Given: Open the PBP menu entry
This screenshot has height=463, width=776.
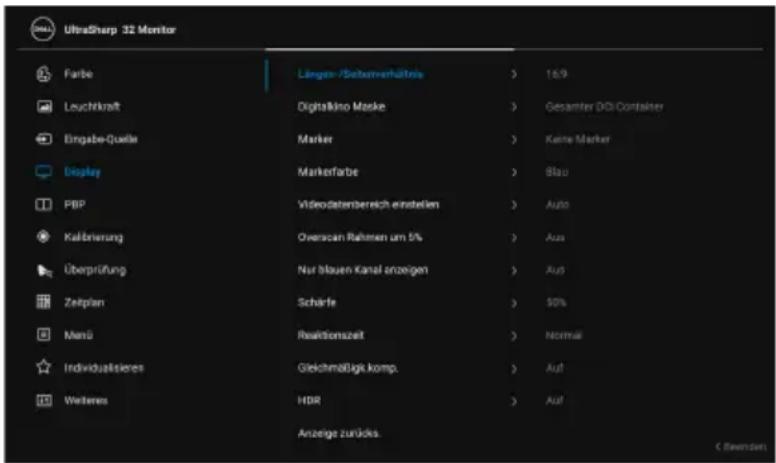Looking at the screenshot, I should [x=75, y=205].
